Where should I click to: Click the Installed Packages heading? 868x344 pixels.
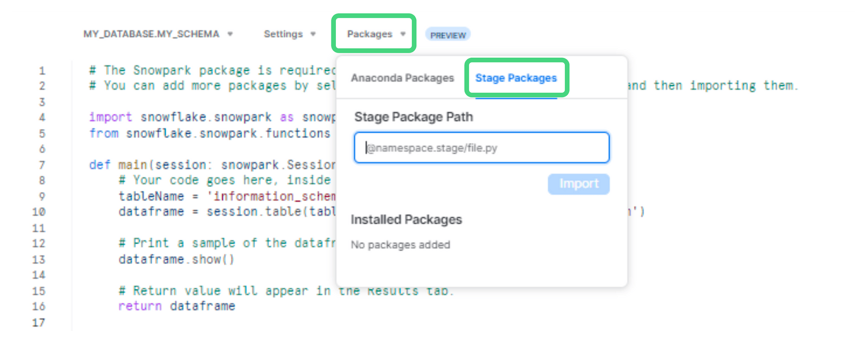pyautogui.click(x=406, y=219)
